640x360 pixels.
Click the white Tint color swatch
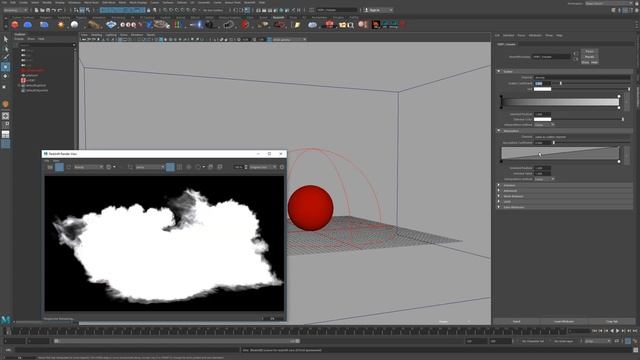tap(542, 89)
